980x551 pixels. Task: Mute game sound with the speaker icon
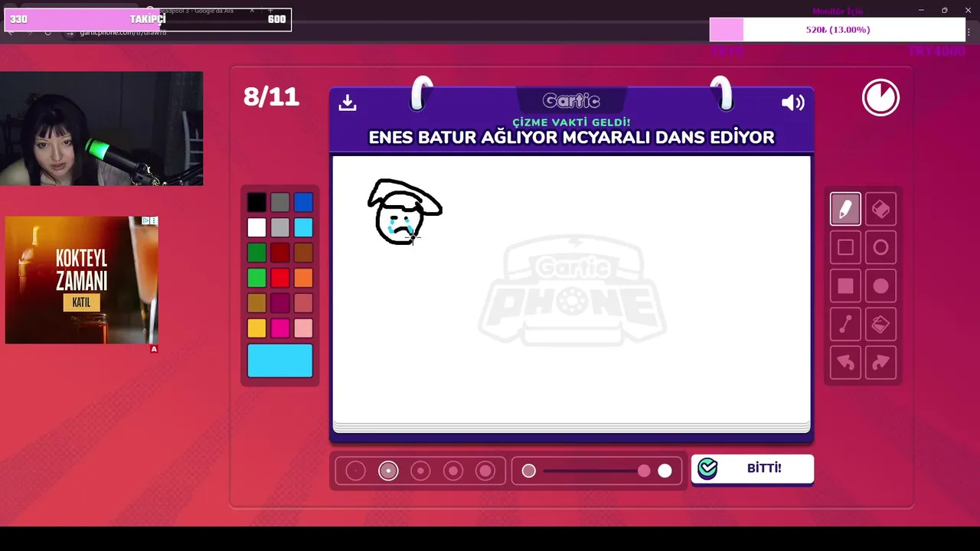(x=792, y=103)
